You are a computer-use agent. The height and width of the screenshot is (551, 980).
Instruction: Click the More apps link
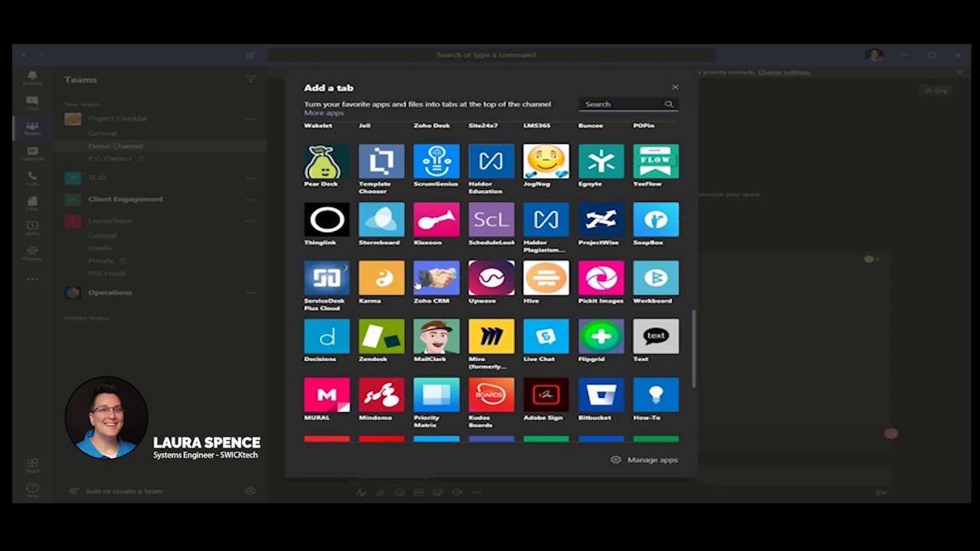(x=324, y=113)
